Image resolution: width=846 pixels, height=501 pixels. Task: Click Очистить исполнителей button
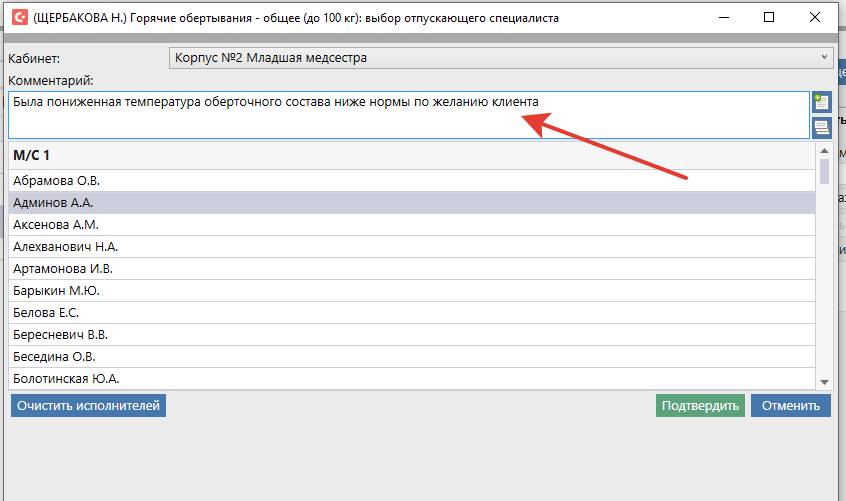point(88,405)
